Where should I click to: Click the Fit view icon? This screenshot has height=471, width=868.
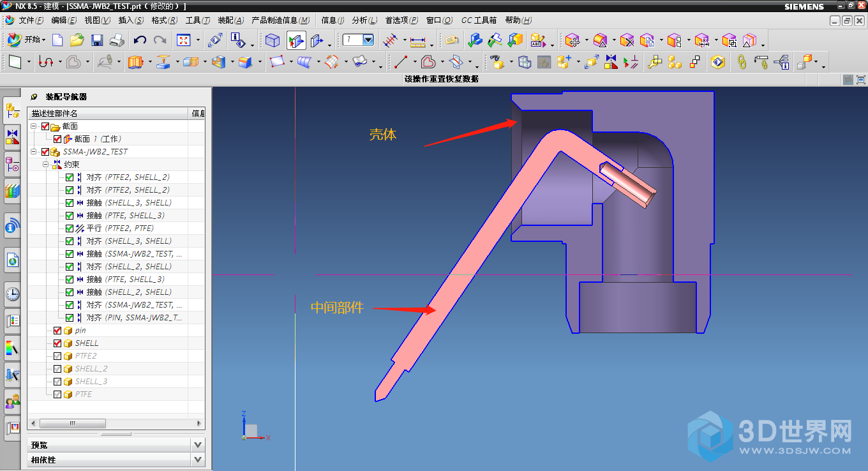(183, 40)
